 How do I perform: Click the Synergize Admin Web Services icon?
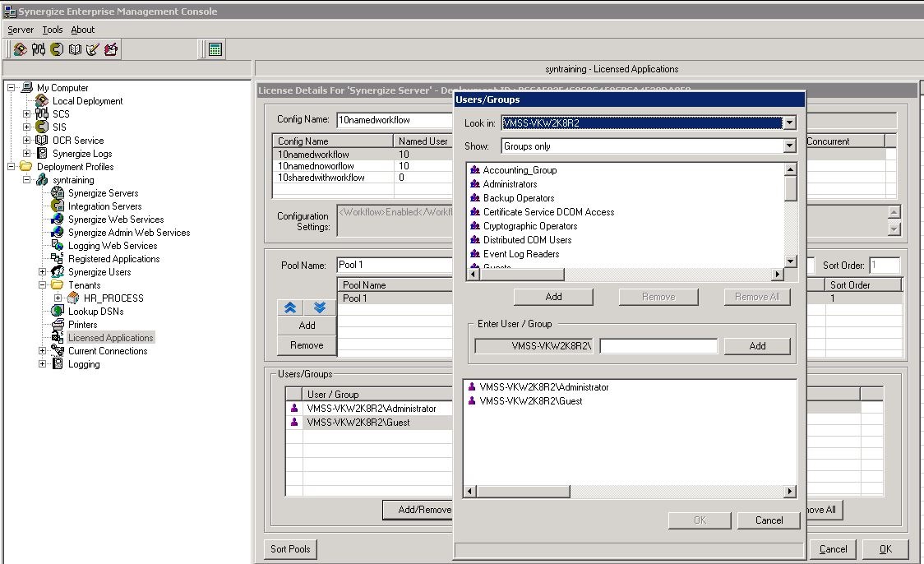[58, 232]
